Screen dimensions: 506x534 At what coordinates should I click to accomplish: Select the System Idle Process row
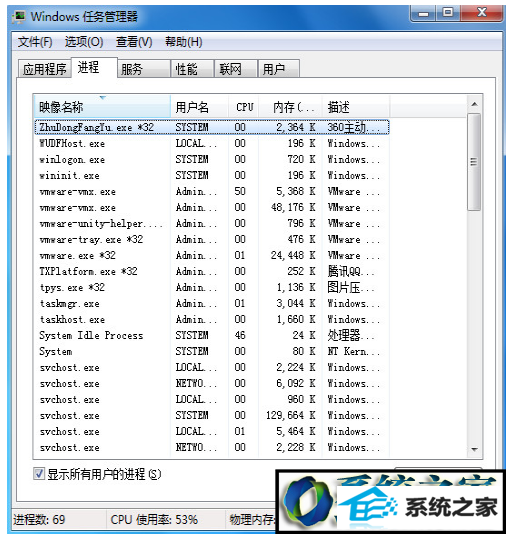pos(212,335)
